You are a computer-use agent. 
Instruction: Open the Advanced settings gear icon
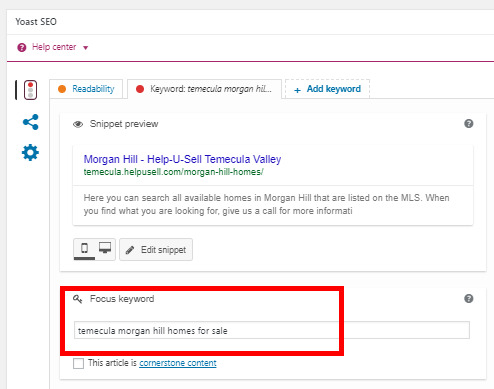[30, 153]
